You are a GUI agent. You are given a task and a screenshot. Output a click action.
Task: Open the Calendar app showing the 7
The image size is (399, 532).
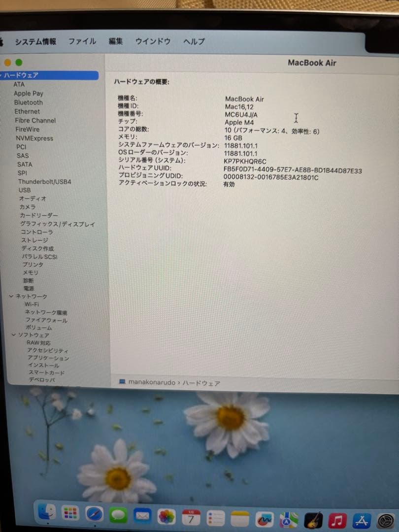[192, 516]
